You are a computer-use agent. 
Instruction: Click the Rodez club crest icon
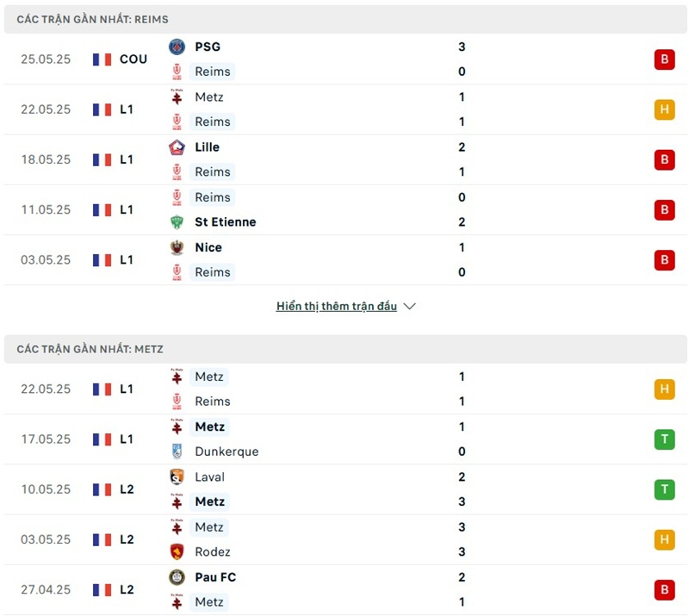[x=177, y=551]
